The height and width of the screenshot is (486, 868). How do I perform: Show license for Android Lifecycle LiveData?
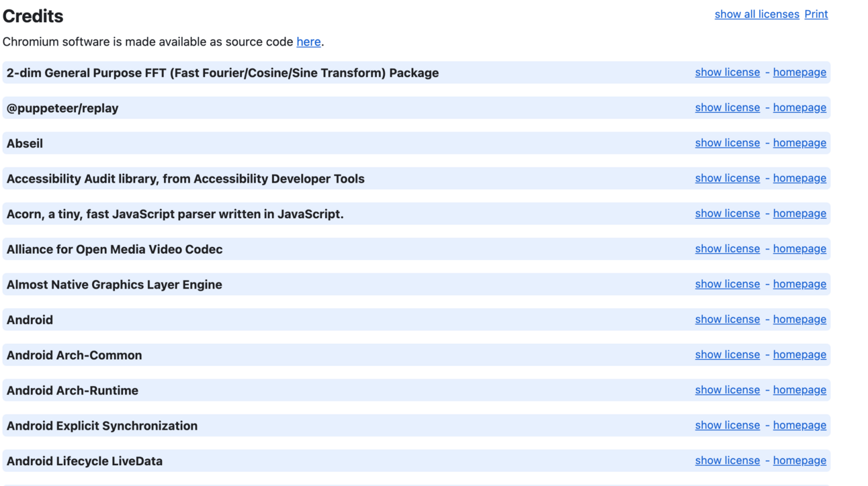[727, 460]
